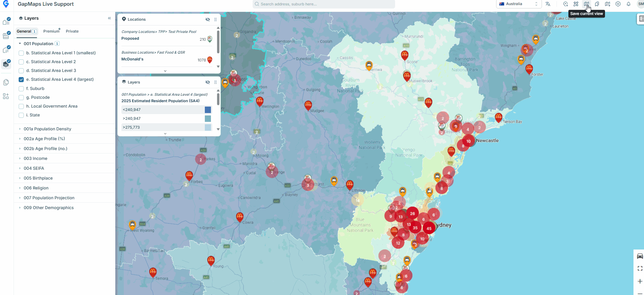Click the Proposed pin icon in Locations legend

(x=210, y=39)
